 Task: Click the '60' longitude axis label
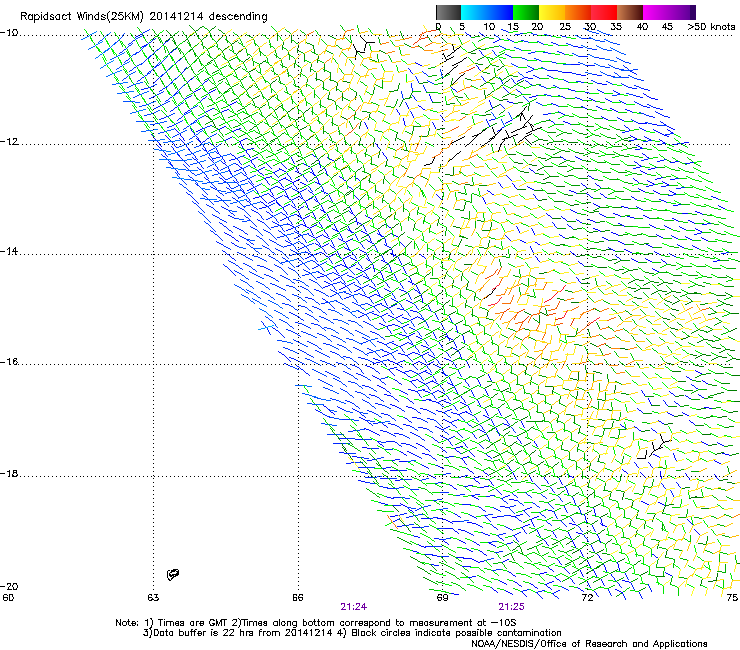8,598
